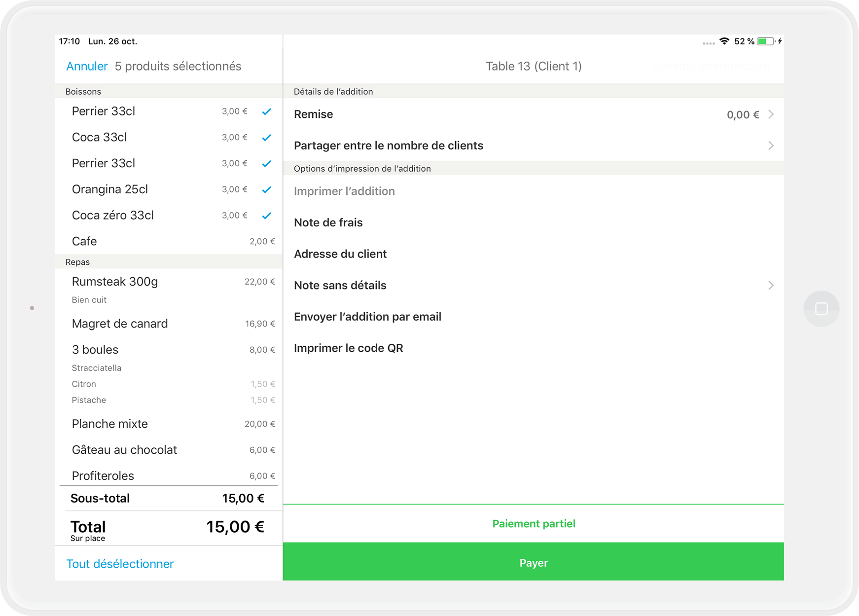Image resolution: width=859 pixels, height=616 pixels.
Task: Tap the 17:10 clock in status bar
Action: point(70,41)
